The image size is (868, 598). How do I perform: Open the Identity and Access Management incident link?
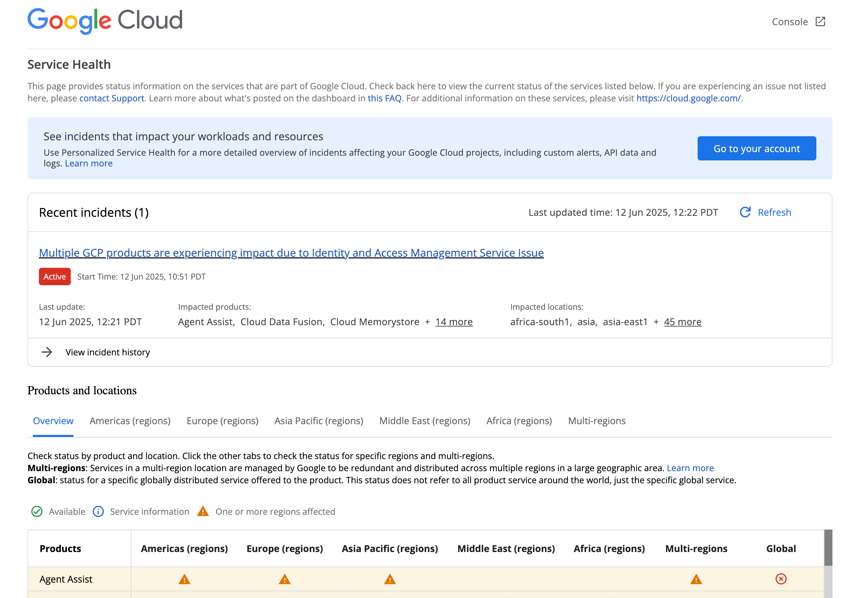point(291,253)
